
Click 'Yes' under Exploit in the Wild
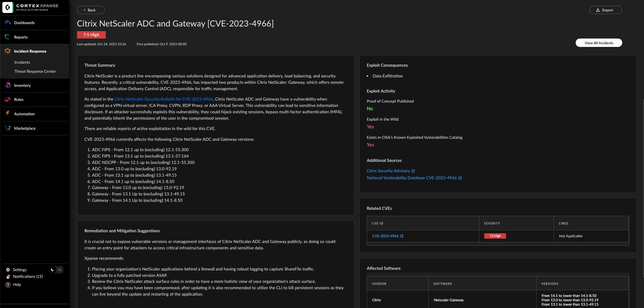[370, 127]
